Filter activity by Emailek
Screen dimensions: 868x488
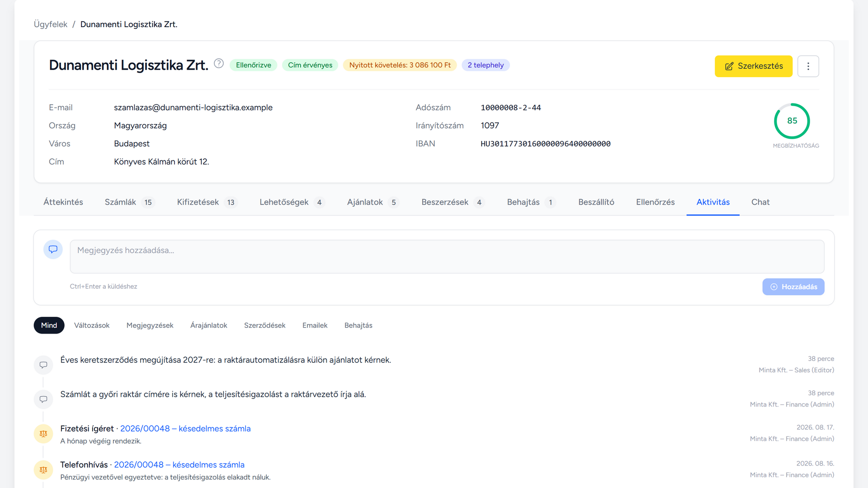pyautogui.click(x=315, y=325)
